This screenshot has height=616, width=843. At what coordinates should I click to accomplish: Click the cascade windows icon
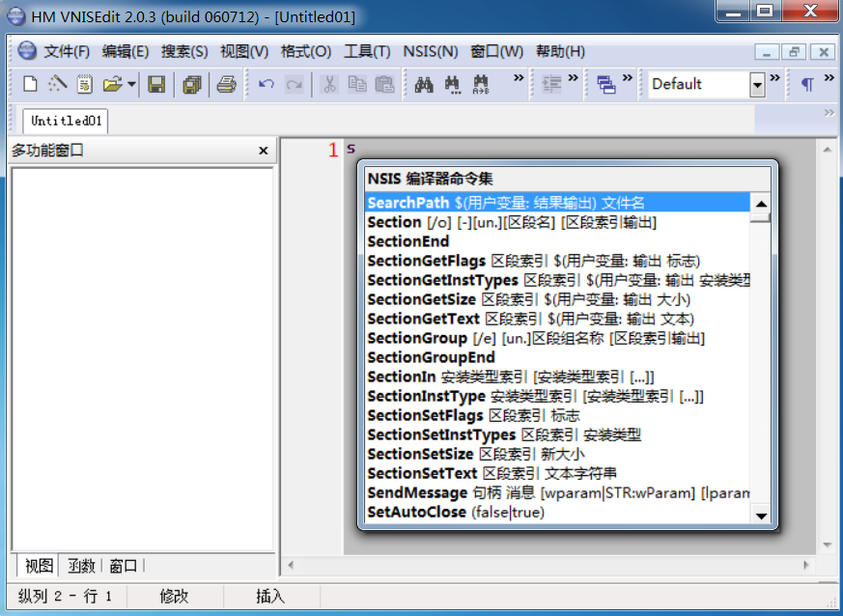click(605, 84)
